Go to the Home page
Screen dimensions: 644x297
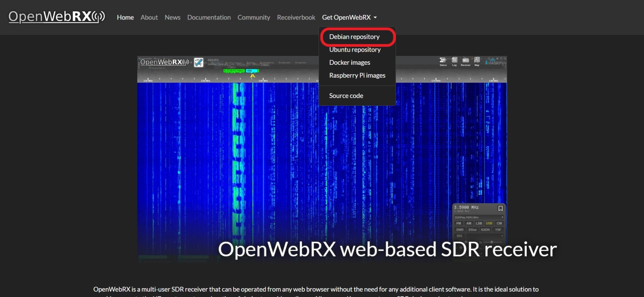pyautogui.click(x=125, y=17)
